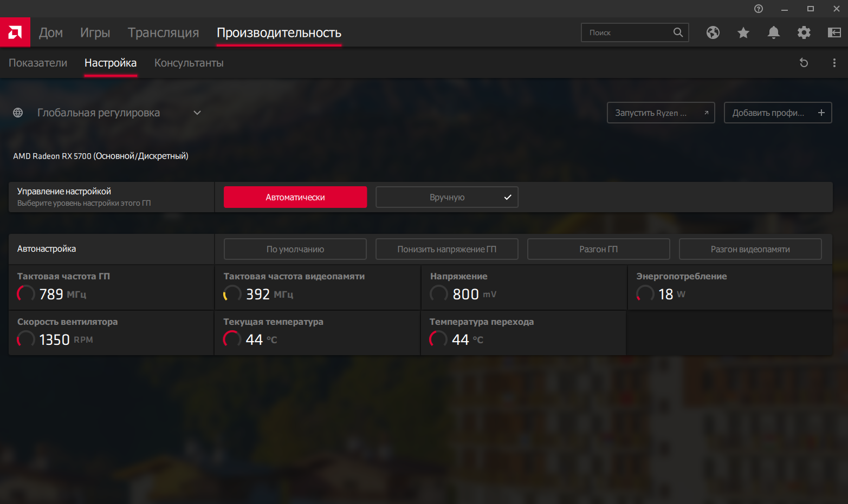Click the 18 W power value
This screenshot has width=848, height=504.
click(x=672, y=294)
